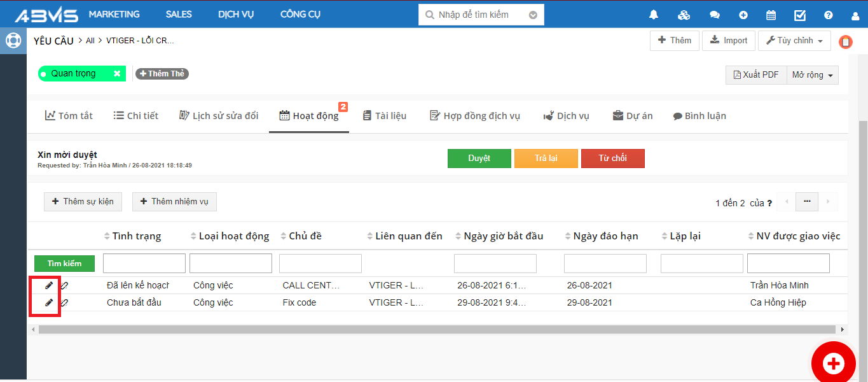Image resolution: width=868 pixels, height=382 pixels.
Task: Expand the search box dropdown arrow
Action: pos(533,15)
